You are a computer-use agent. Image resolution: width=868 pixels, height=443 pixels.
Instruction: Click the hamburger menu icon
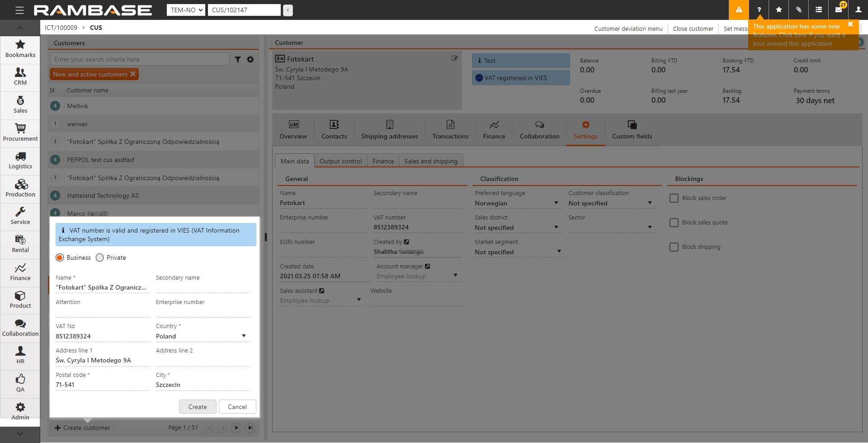click(19, 10)
